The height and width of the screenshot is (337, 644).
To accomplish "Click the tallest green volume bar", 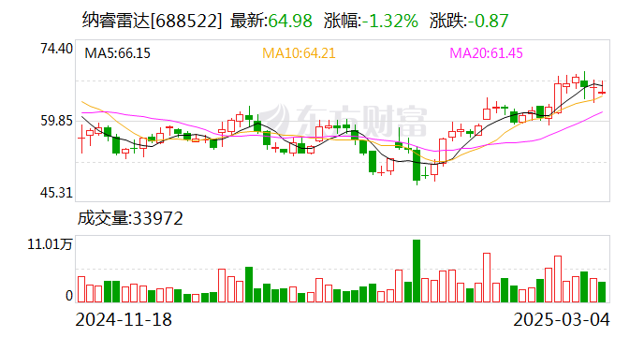I will [x=417, y=271].
